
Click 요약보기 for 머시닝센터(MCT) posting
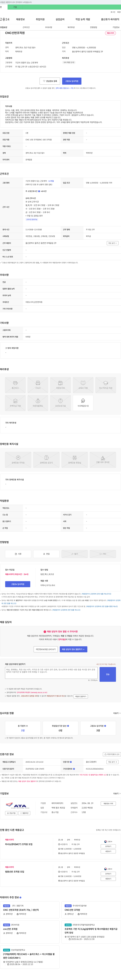pyautogui.click(x=108, y=846)
